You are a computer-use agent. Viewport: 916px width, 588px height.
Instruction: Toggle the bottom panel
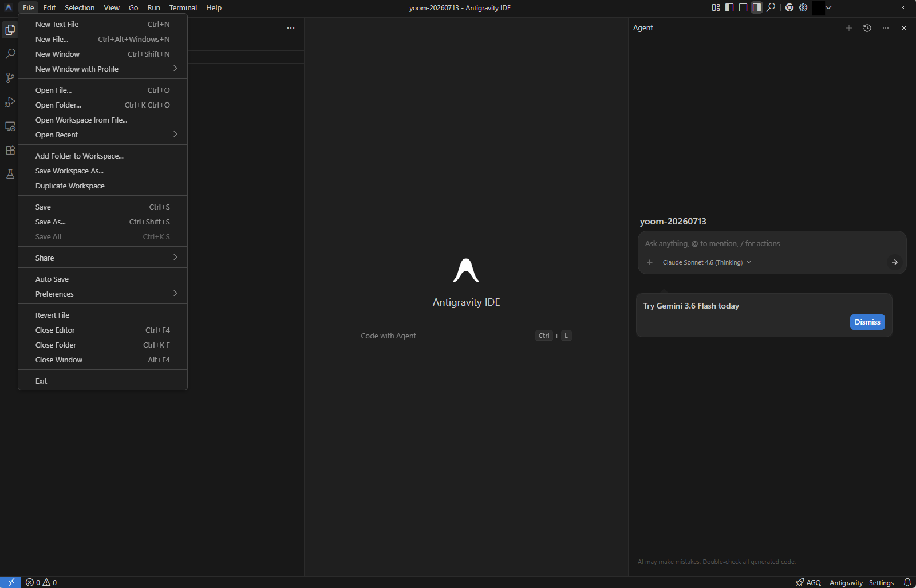743,7
